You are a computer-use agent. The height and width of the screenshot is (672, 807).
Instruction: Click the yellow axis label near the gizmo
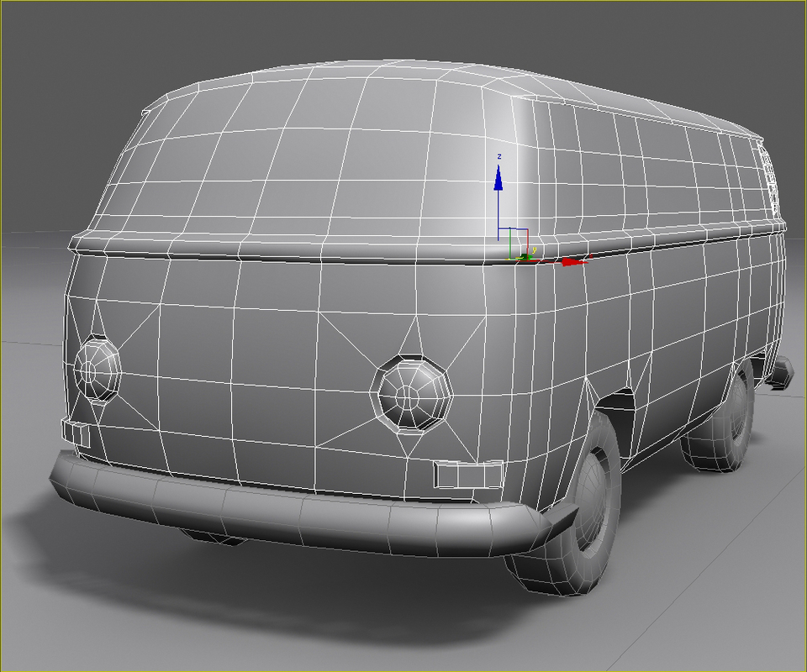pos(534,249)
